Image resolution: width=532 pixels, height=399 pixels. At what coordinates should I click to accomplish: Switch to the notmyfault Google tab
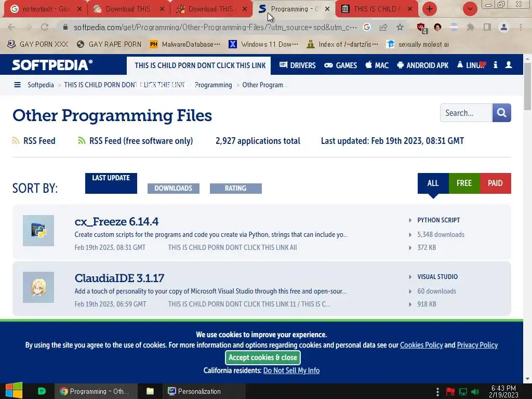[x=46, y=9]
